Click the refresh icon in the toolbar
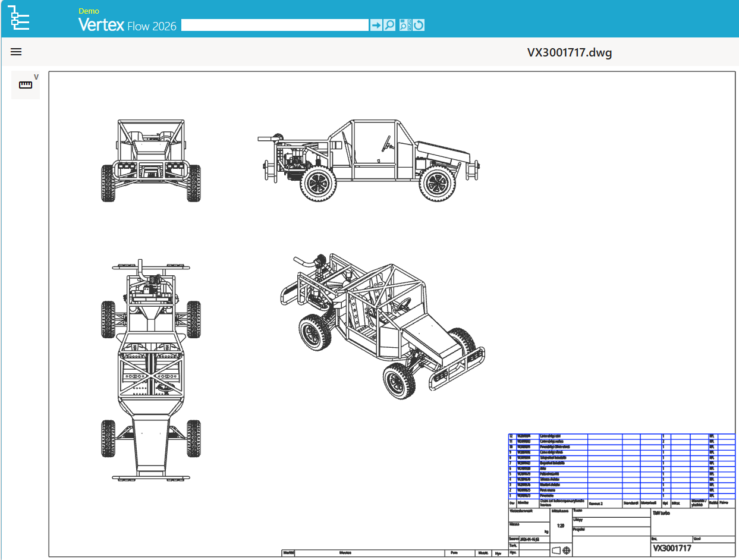The width and height of the screenshot is (739, 560). click(419, 25)
